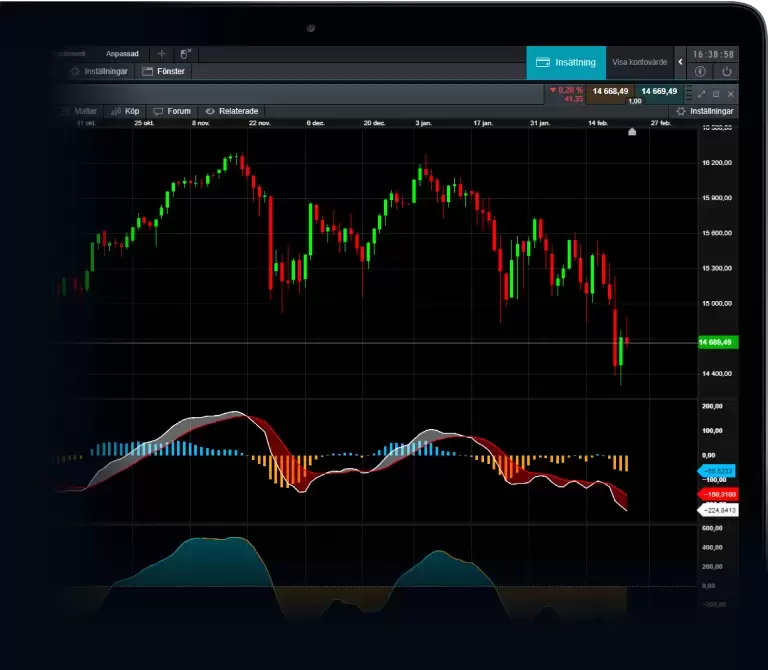
Task: Click the 16 200,00 price axis label
Action: [717, 163]
